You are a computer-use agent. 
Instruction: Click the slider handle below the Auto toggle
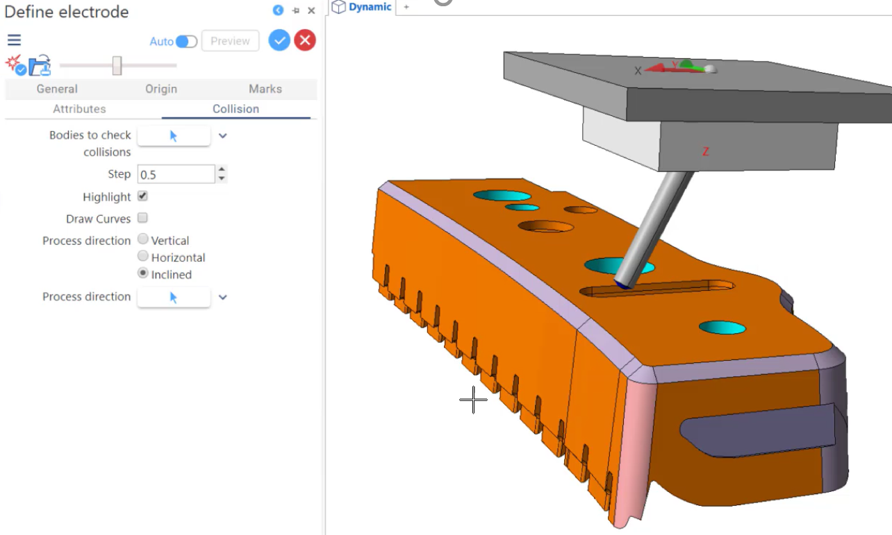(117, 66)
